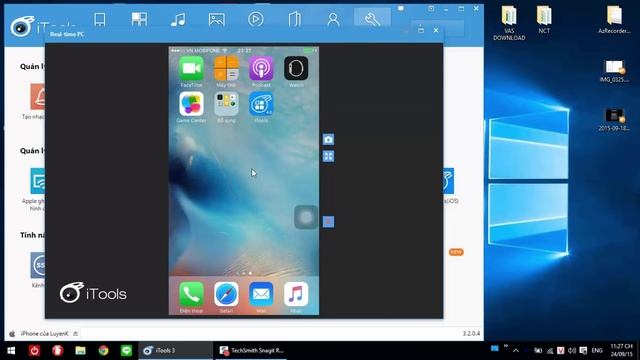The height and width of the screenshot is (360, 640).
Task: Switch to TechSmith Snagit taskbar button
Action: tap(251, 351)
